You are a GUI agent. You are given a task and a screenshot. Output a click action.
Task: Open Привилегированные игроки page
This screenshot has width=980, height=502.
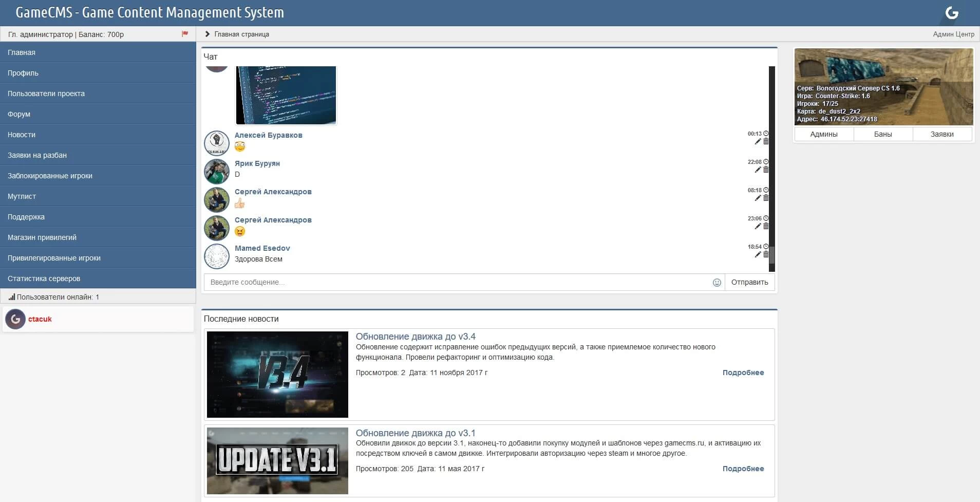(98, 258)
